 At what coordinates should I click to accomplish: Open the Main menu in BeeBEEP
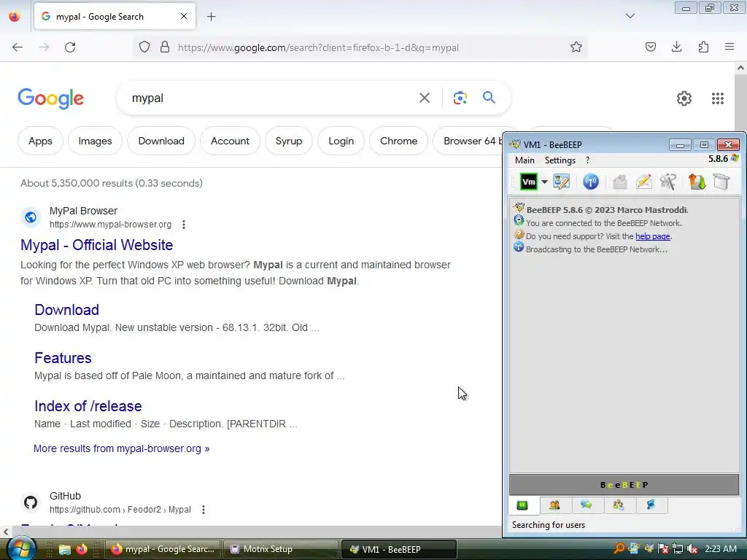point(525,160)
